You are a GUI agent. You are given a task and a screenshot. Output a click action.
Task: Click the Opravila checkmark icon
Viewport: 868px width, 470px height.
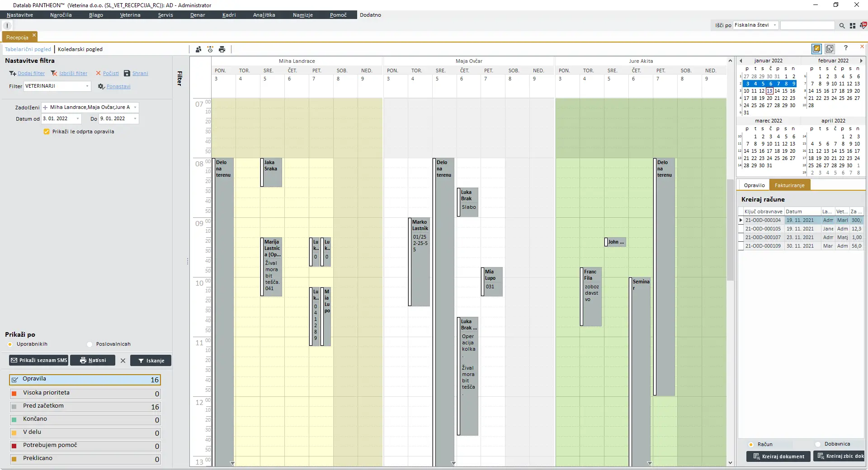pos(15,380)
